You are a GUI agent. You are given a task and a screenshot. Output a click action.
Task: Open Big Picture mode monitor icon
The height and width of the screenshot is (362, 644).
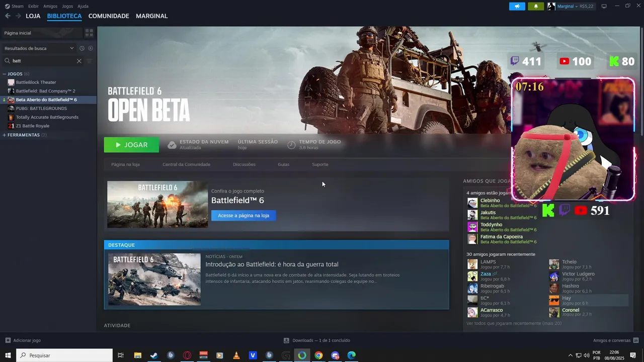pyautogui.click(x=604, y=7)
